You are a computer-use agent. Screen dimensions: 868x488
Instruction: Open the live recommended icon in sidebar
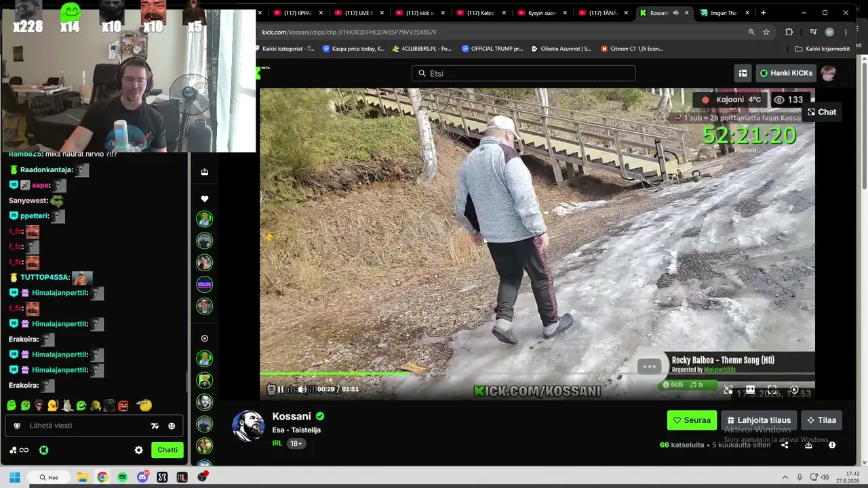(x=205, y=338)
